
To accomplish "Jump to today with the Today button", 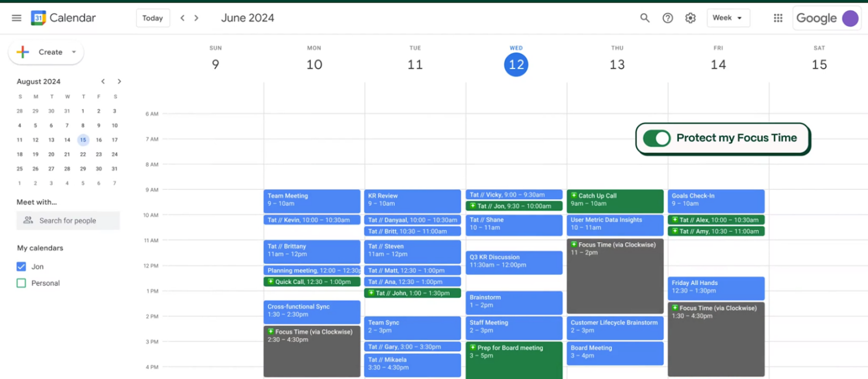I will tap(153, 18).
